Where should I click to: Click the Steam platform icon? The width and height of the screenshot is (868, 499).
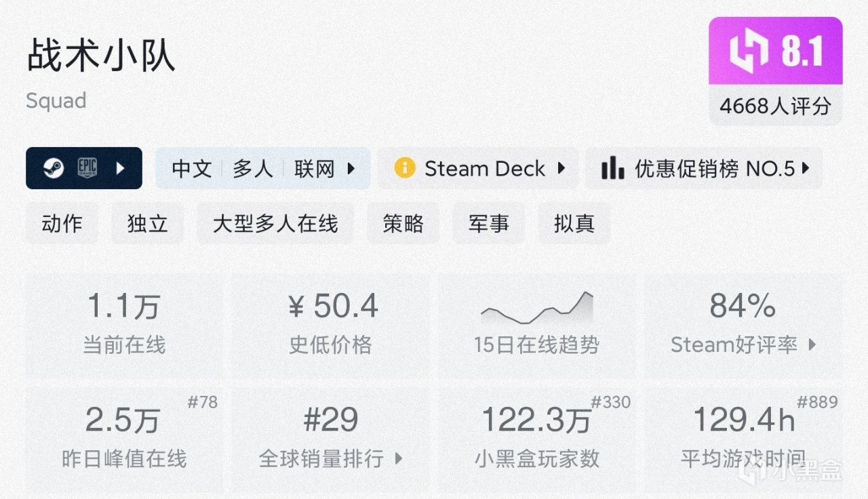(53, 168)
